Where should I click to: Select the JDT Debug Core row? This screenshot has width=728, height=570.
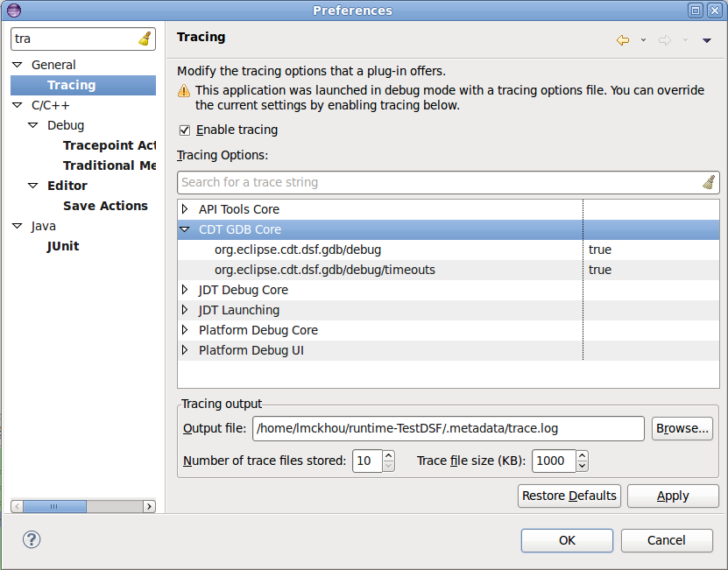click(x=449, y=290)
